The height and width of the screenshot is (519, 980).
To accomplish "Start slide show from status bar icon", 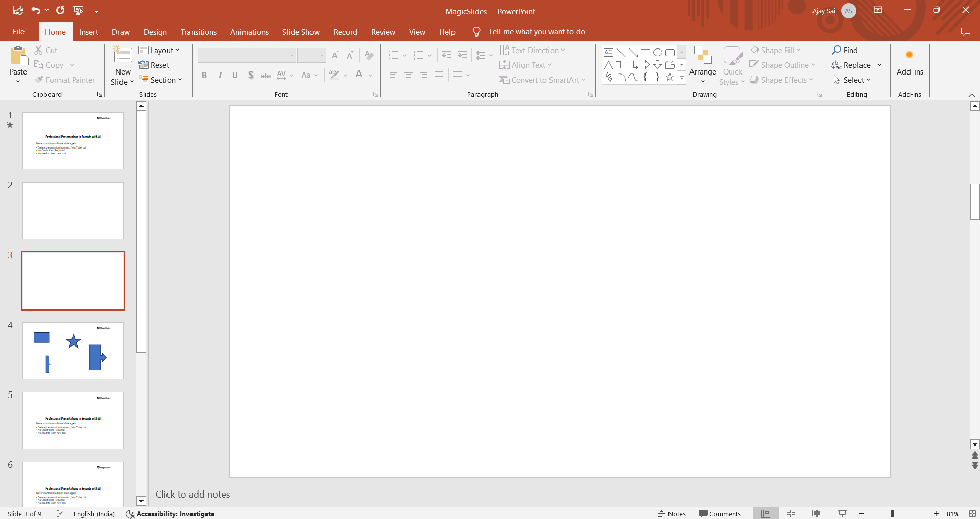I will 842,514.
